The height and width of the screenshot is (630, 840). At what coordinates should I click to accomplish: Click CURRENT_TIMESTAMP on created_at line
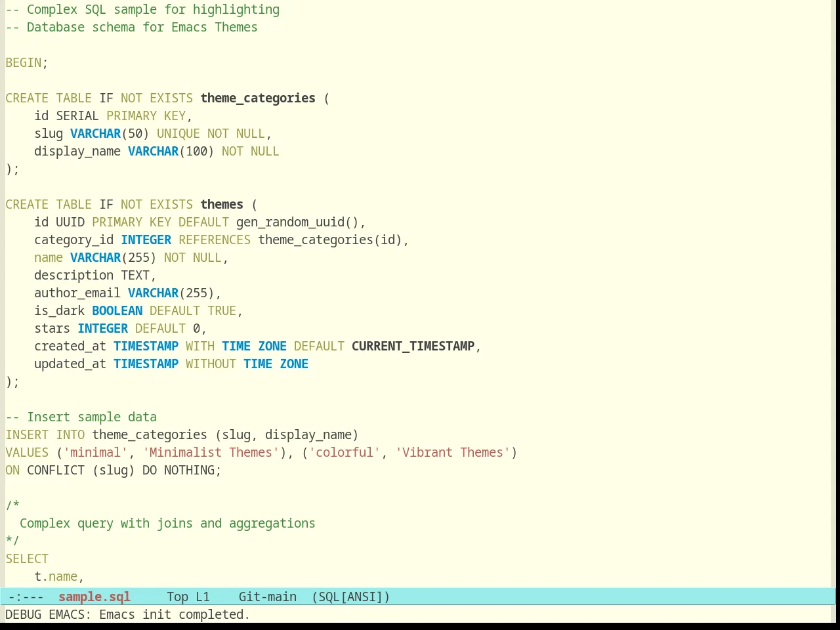tap(413, 346)
